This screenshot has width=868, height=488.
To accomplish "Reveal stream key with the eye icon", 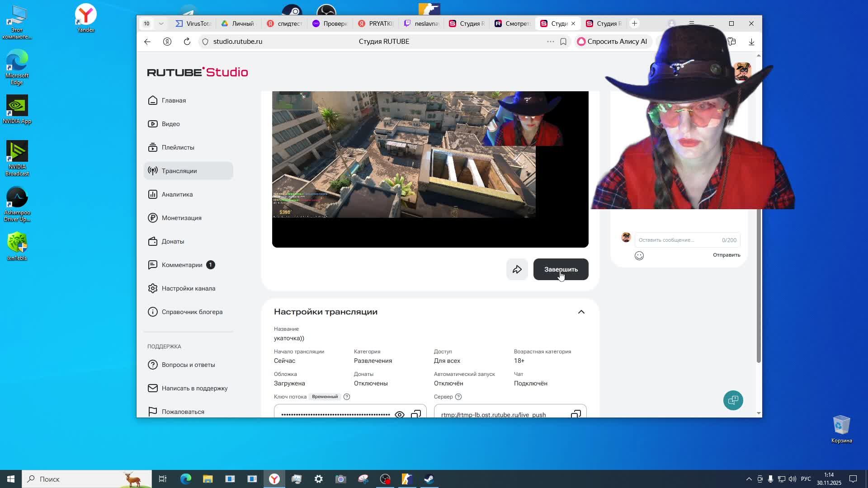I will click(399, 414).
